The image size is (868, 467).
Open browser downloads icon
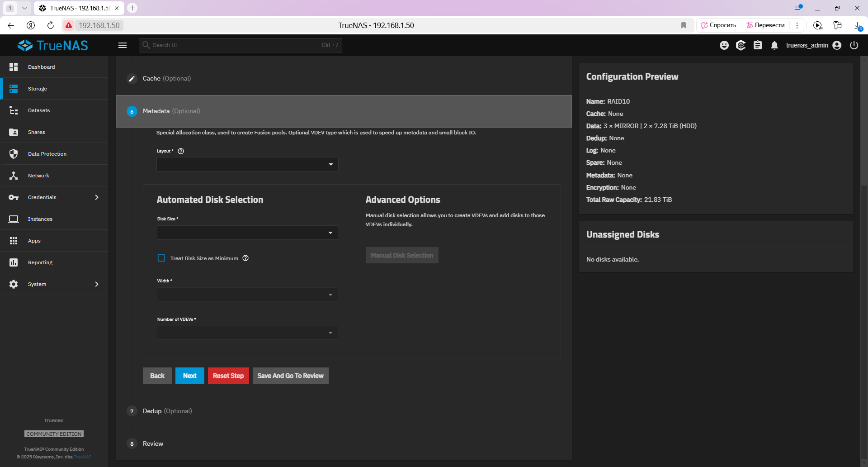click(858, 25)
